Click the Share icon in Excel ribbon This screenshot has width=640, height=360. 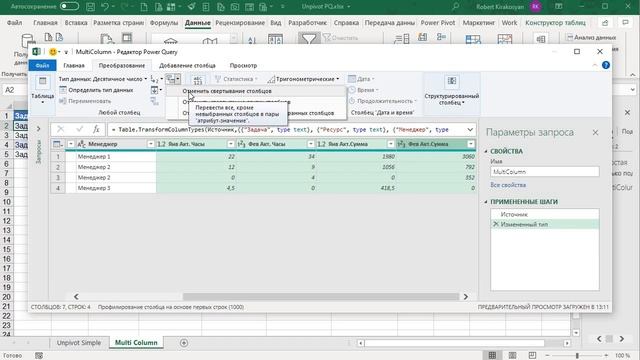[605, 23]
